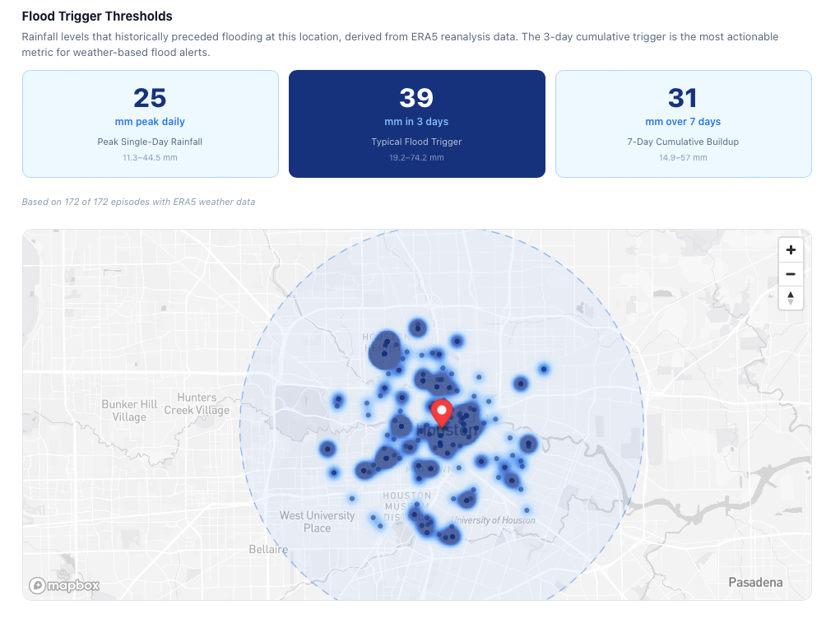Image resolution: width=840 pixels, height=619 pixels.
Task: Click the Flood Trigger Thresholds heading
Action: [97, 16]
